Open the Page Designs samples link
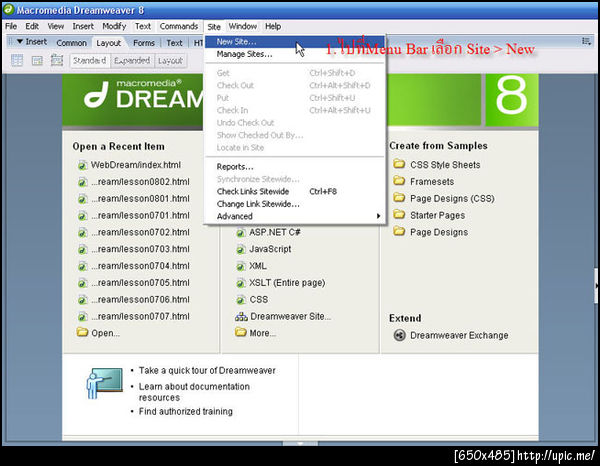 point(439,232)
